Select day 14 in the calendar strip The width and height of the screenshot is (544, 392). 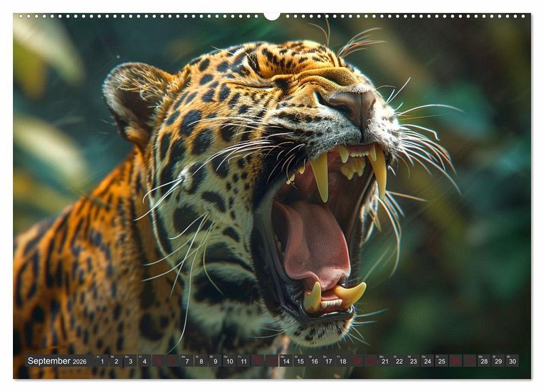(x=286, y=361)
